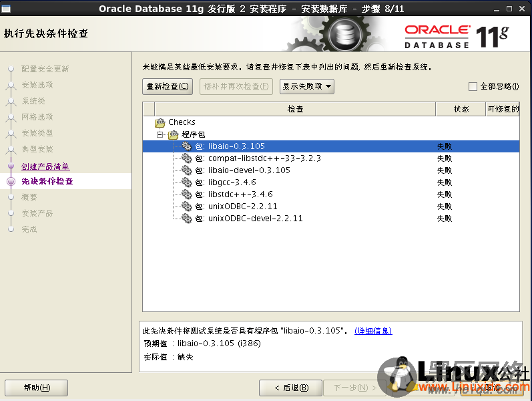Collapse the 程序包 tree node
The height and width of the screenshot is (401, 532).
click(160, 134)
